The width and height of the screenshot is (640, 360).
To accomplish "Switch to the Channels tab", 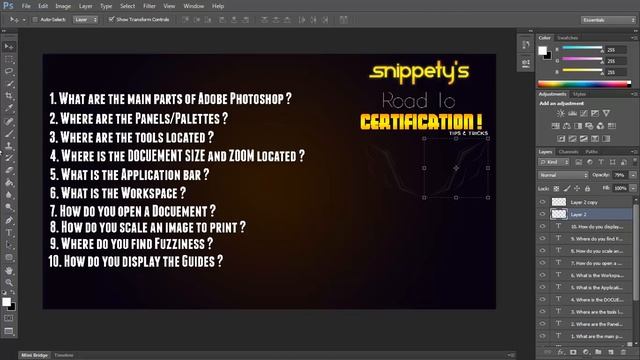I will pos(569,152).
